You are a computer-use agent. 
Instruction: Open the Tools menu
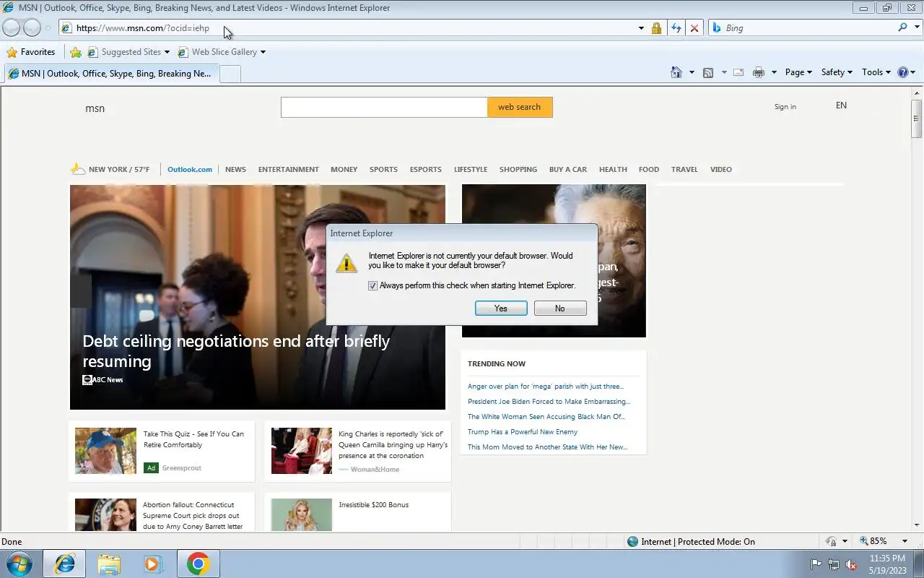click(876, 72)
